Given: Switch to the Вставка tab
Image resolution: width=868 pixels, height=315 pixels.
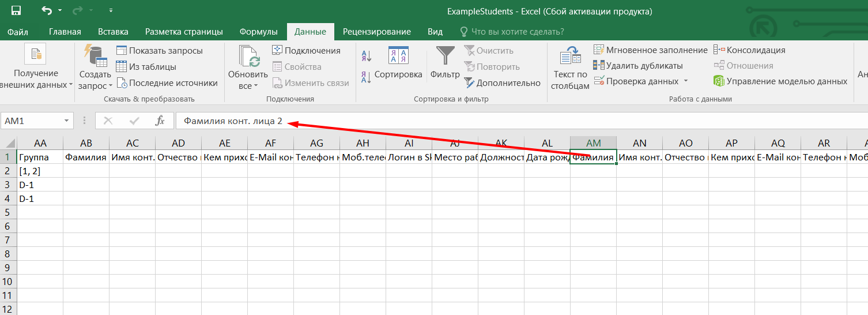Looking at the screenshot, I should (113, 32).
